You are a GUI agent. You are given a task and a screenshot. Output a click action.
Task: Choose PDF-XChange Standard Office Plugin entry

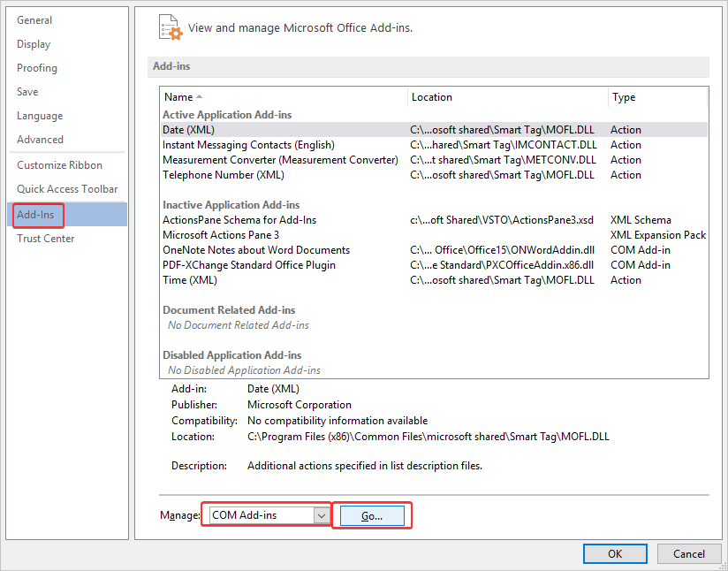pos(249,265)
